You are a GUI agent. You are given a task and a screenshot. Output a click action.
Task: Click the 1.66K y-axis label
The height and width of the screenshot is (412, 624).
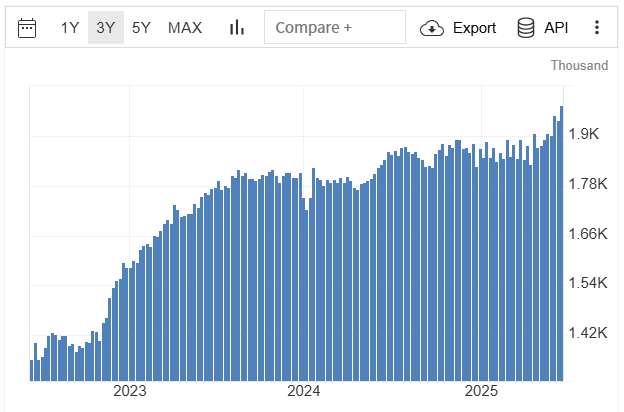pos(588,234)
